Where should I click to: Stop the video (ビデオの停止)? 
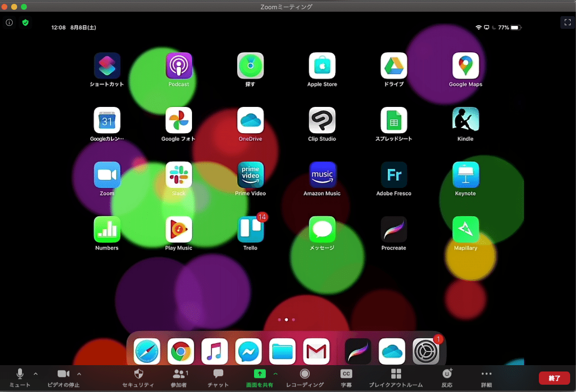tap(64, 378)
